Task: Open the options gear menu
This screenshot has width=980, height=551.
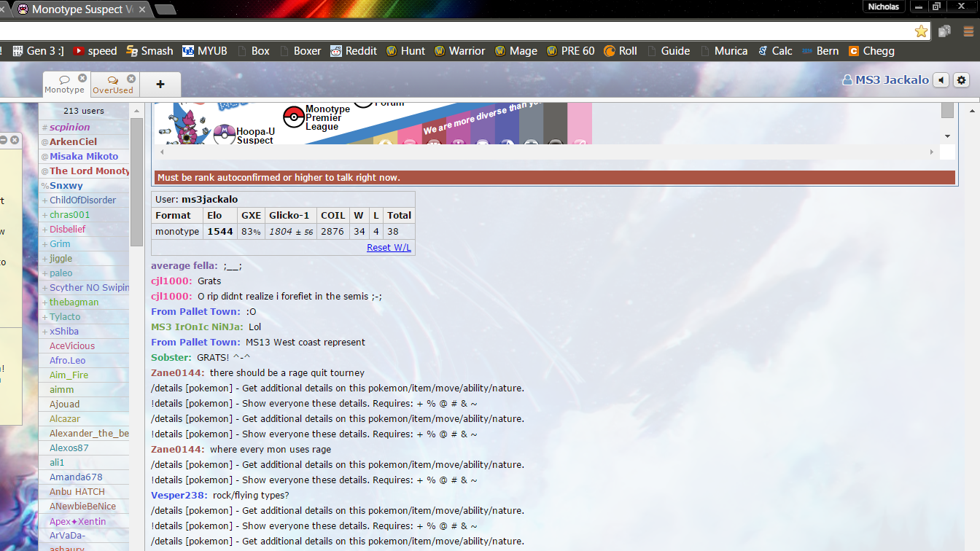Action: tap(962, 80)
